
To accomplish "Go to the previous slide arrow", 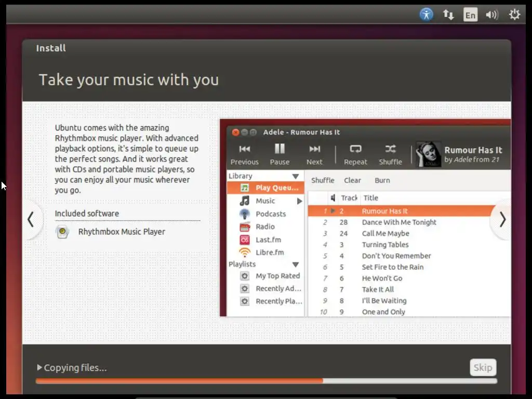I will pos(31,219).
